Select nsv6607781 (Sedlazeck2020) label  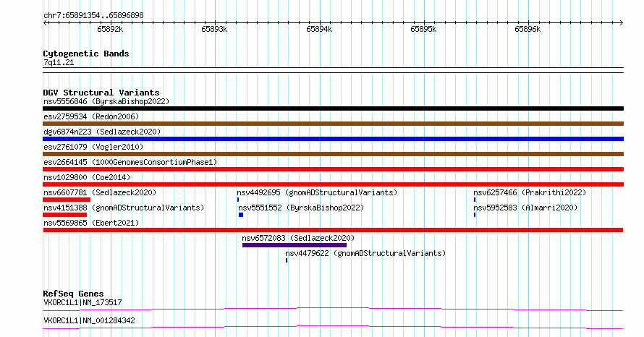(x=100, y=192)
